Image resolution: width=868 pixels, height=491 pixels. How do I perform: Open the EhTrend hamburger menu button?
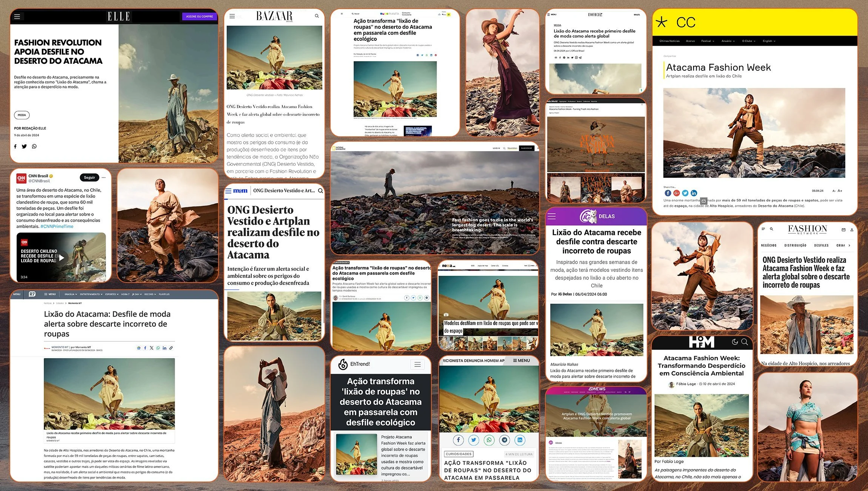coord(417,364)
